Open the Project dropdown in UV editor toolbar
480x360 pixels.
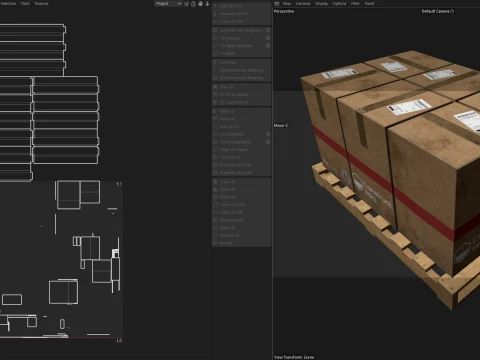pos(168,4)
